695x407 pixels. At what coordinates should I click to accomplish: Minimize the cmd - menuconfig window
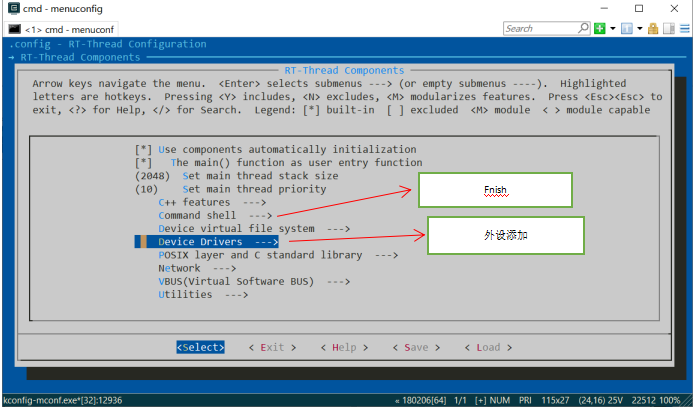(604, 8)
